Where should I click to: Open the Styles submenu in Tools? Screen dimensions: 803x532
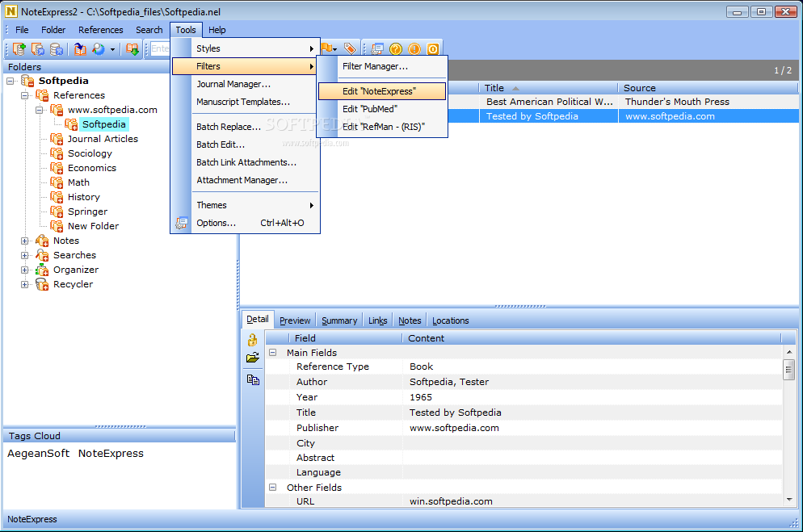[246, 48]
